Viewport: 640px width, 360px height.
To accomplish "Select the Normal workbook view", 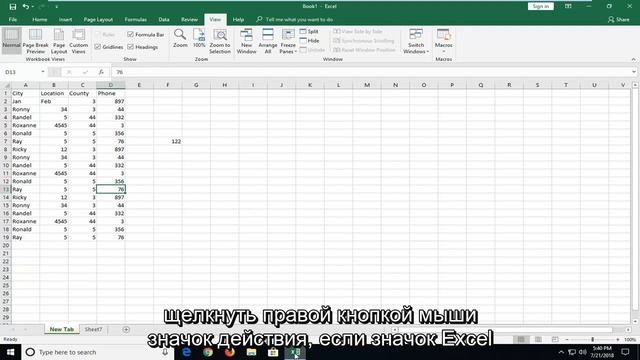I will click(x=11, y=40).
